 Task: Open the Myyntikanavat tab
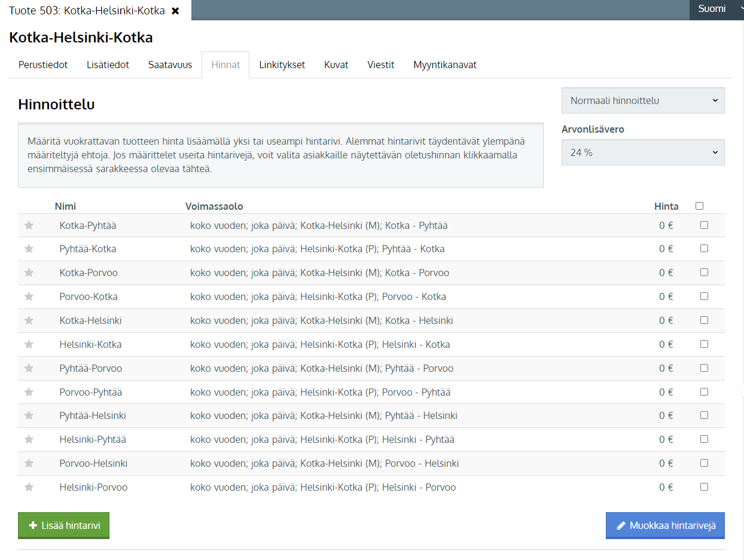(445, 65)
